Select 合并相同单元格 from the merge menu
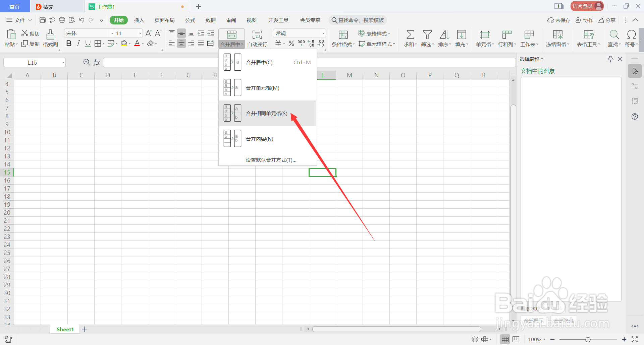This screenshot has width=644, height=345. point(266,113)
